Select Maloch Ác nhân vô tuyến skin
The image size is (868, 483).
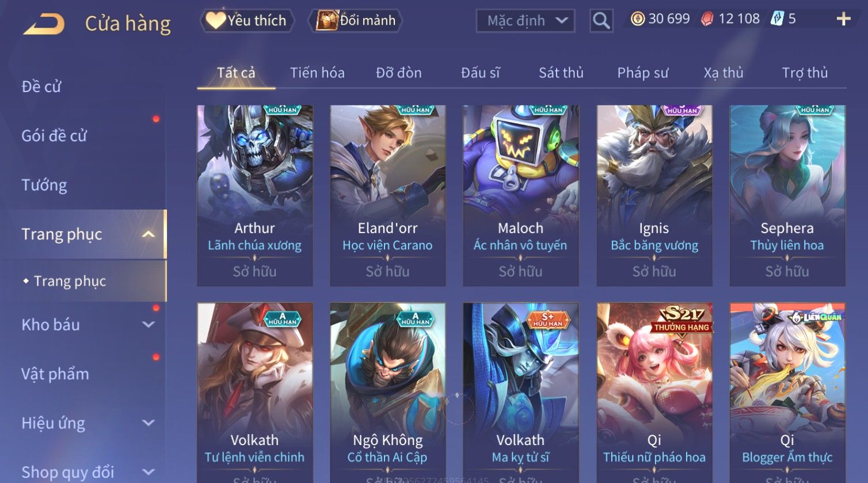[x=521, y=195]
